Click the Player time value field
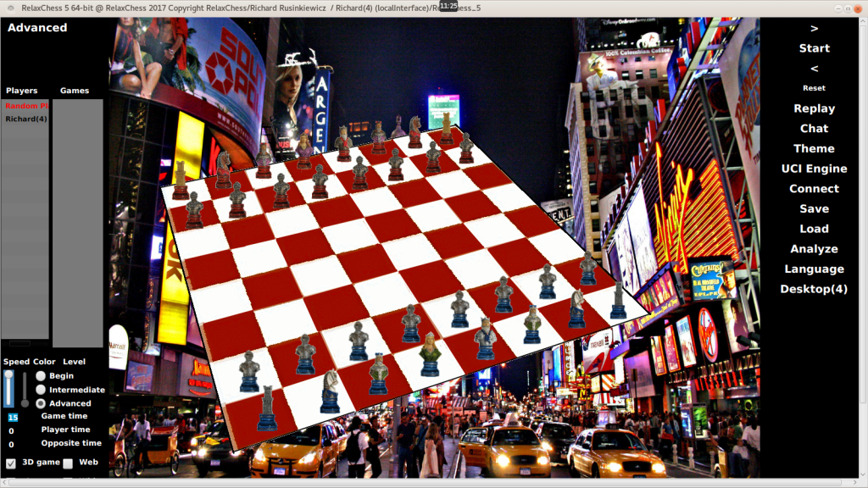 11,431
